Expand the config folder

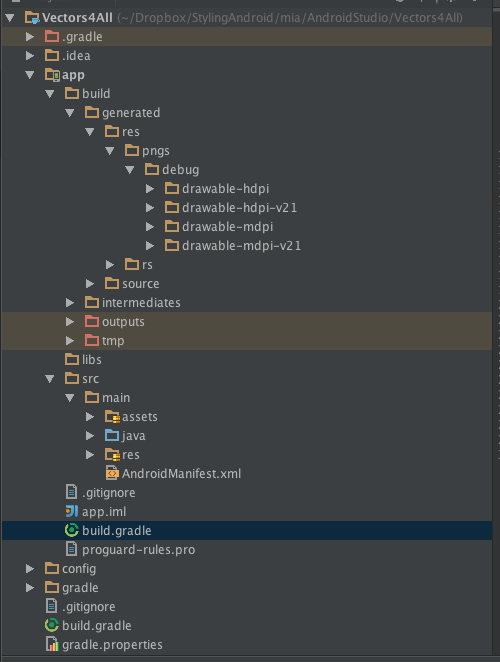(x=30, y=569)
